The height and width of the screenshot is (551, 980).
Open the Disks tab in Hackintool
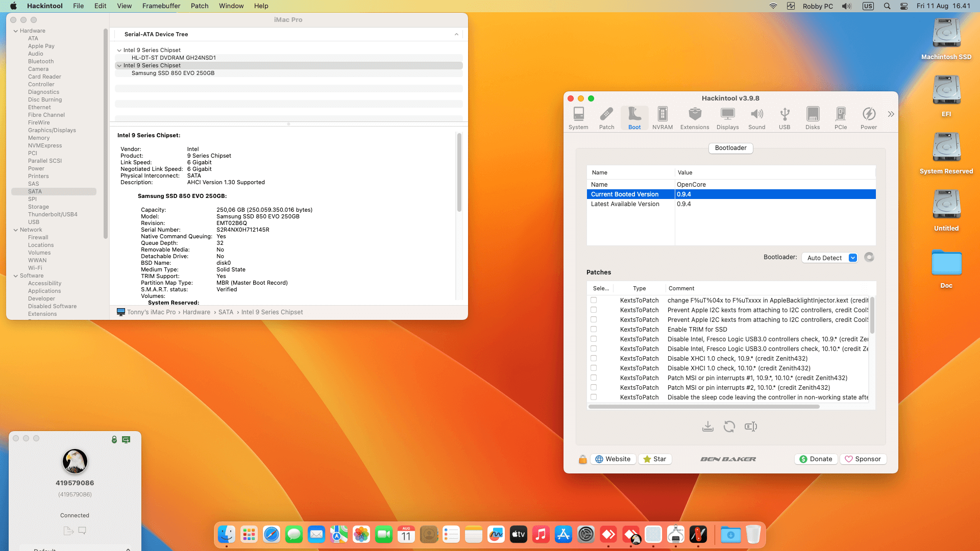pos(813,118)
